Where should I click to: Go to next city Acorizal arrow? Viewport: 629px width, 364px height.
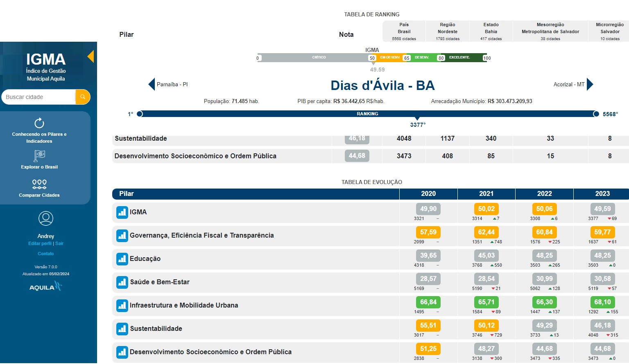[590, 84]
